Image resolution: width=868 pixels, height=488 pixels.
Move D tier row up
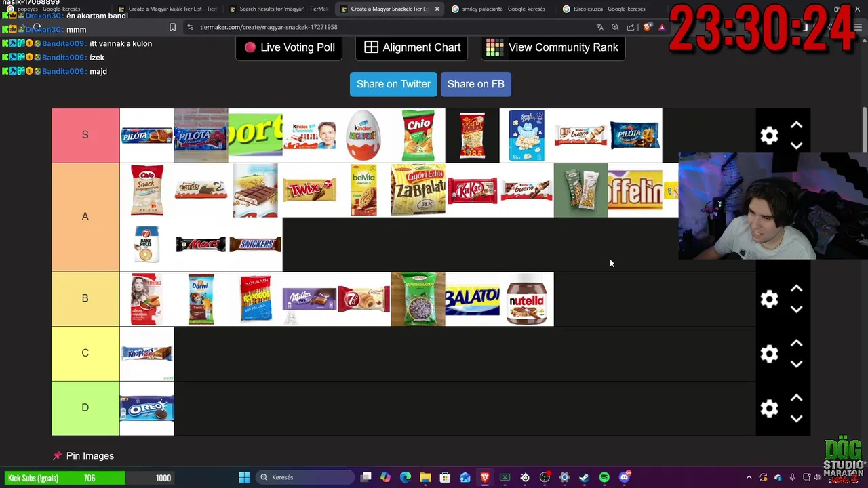(x=797, y=398)
